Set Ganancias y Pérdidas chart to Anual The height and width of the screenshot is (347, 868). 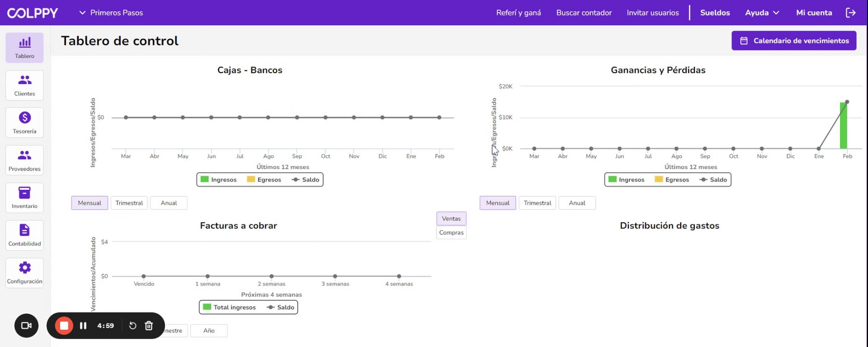click(577, 203)
